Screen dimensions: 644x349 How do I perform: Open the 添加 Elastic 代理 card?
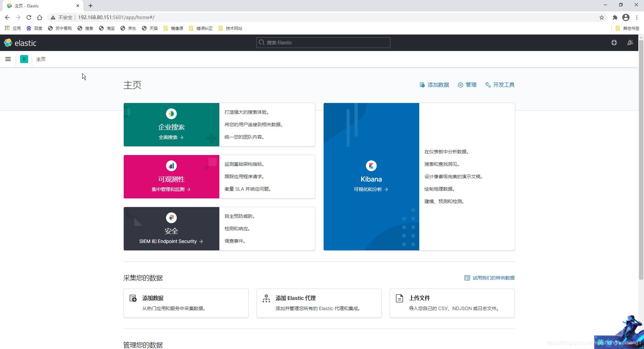319,303
